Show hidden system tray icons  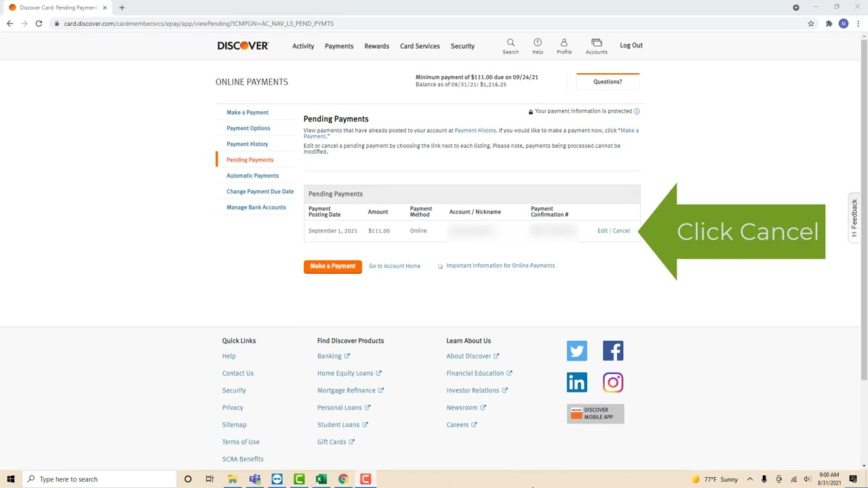[x=750, y=479]
